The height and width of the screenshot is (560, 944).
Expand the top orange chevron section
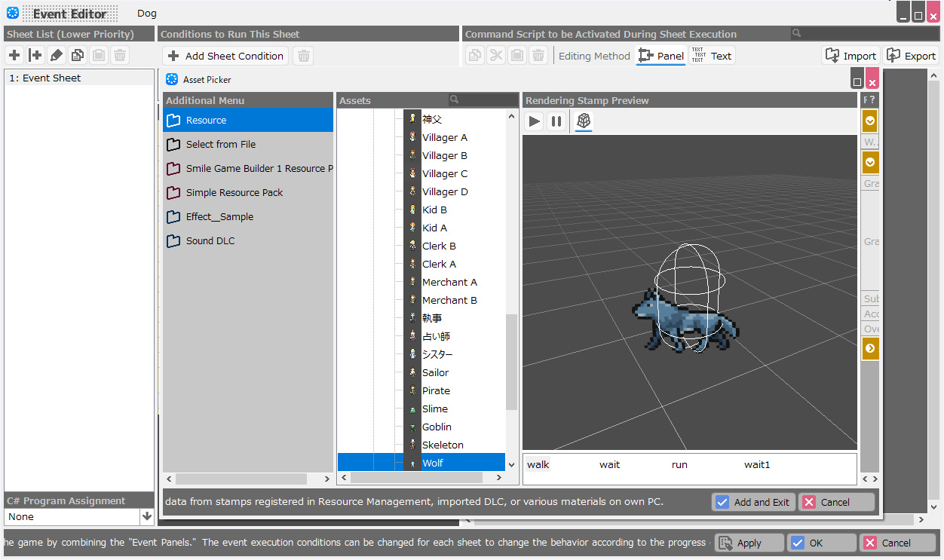pyautogui.click(x=870, y=121)
